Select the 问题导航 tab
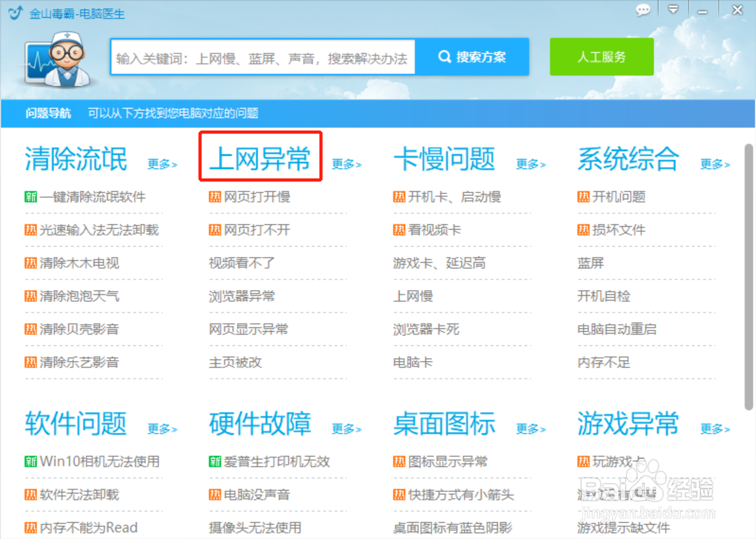This screenshot has height=539, width=756. pyautogui.click(x=48, y=113)
